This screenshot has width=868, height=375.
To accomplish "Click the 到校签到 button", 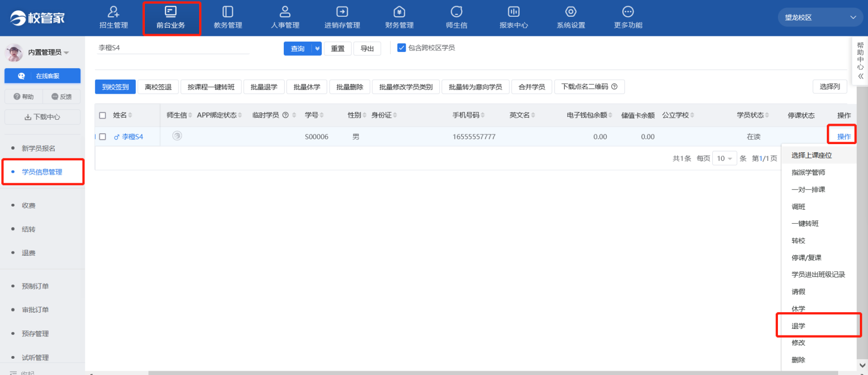I will tap(116, 87).
